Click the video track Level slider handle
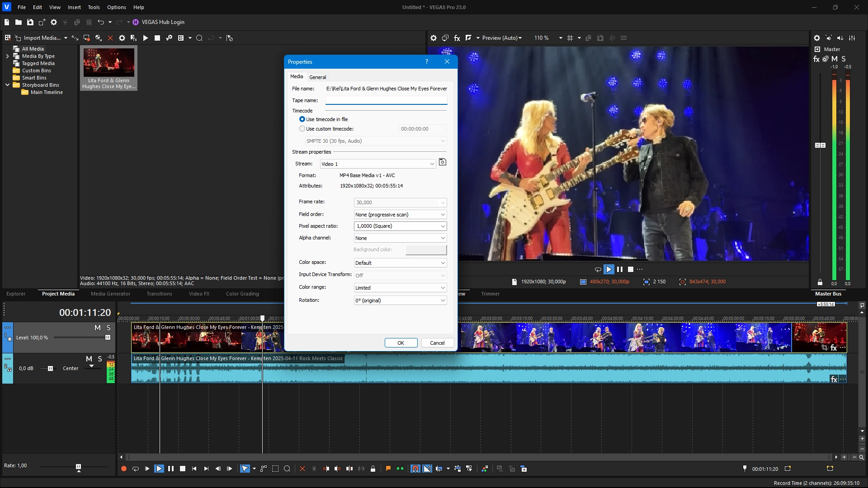 coord(108,338)
